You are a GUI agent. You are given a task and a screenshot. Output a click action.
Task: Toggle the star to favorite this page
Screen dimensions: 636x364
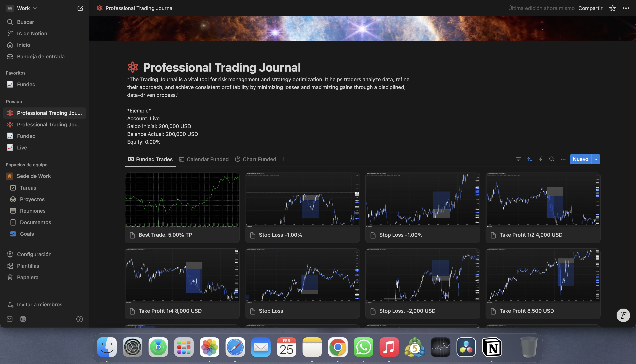coord(612,8)
